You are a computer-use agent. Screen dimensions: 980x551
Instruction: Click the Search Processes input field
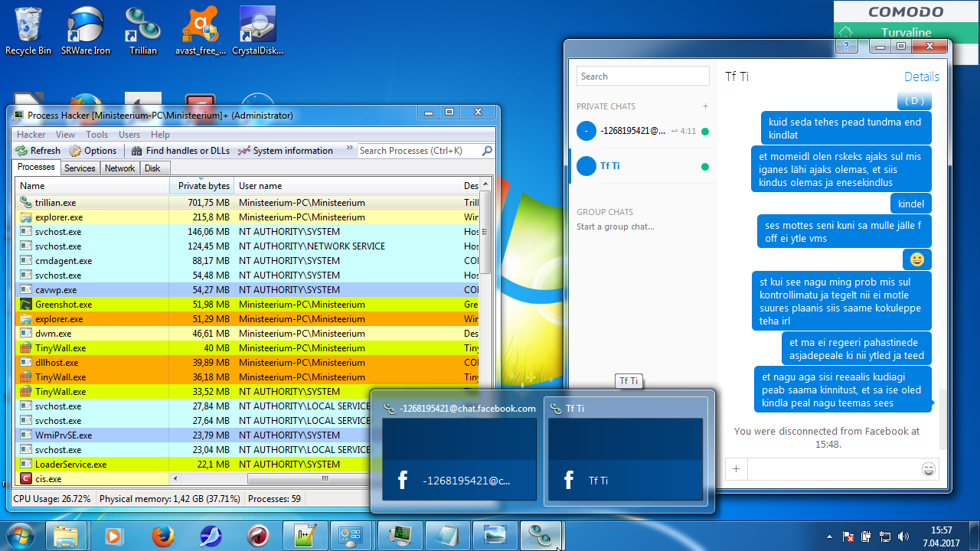coord(419,151)
